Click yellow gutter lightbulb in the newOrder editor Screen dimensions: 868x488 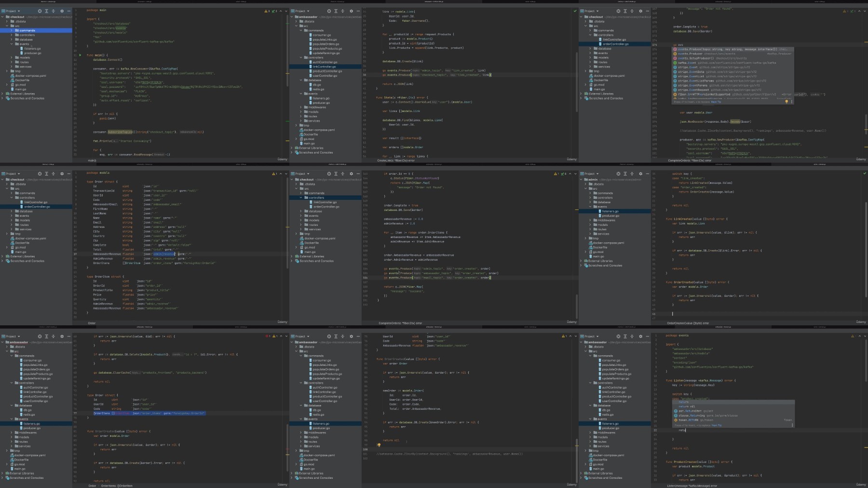click(x=379, y=445)
